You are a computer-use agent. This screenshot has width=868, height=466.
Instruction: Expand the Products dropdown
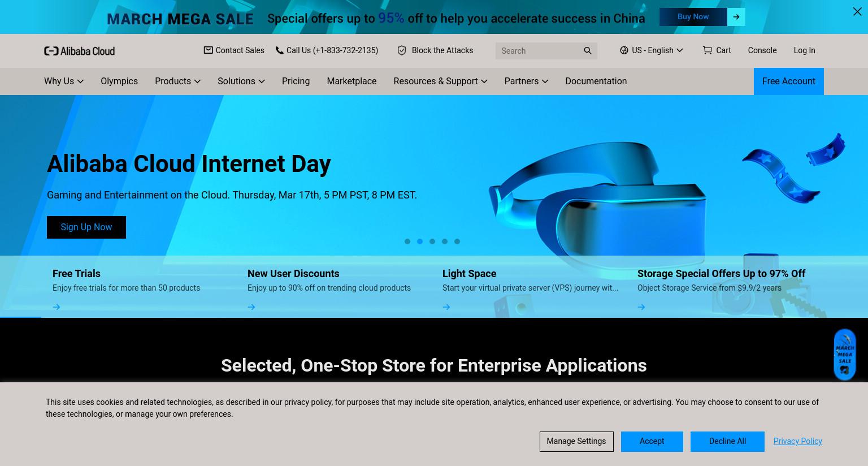[177, 81]
